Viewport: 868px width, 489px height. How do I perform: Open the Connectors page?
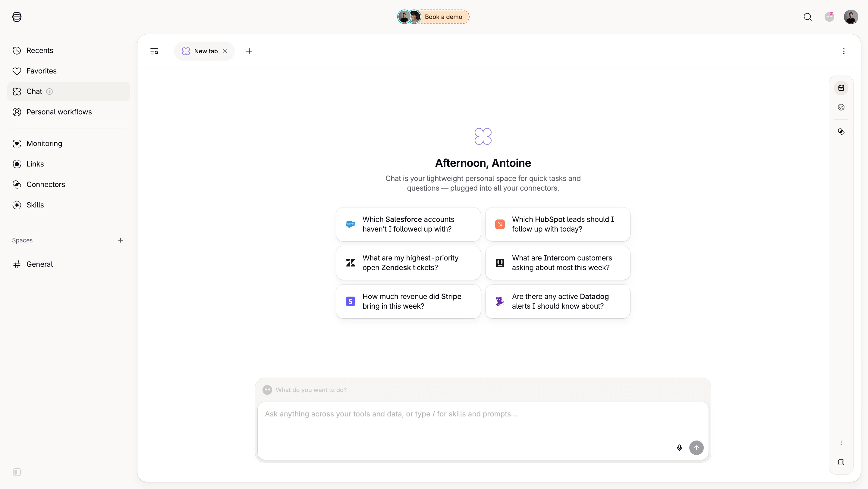pyautogui.click(x=68, y=185)
